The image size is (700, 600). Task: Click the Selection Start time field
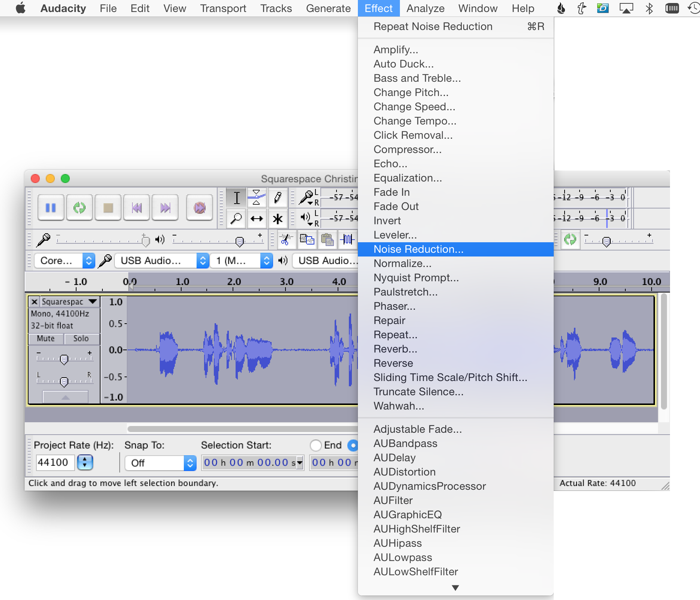coord(249,463)
